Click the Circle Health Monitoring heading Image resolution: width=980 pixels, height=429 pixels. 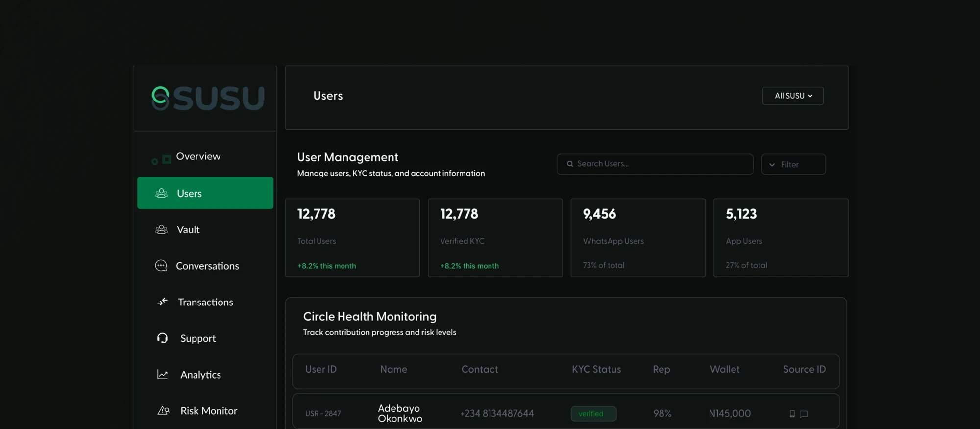(369, 317)
